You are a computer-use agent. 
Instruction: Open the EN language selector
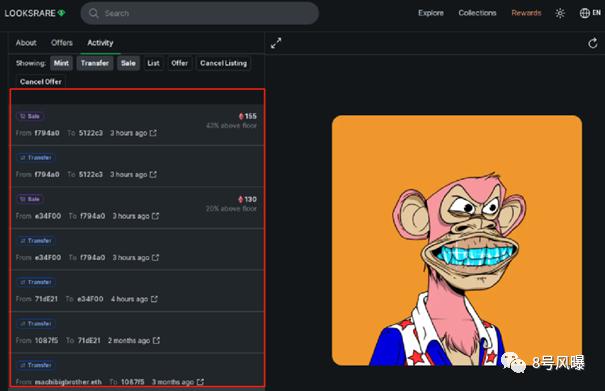590,13
